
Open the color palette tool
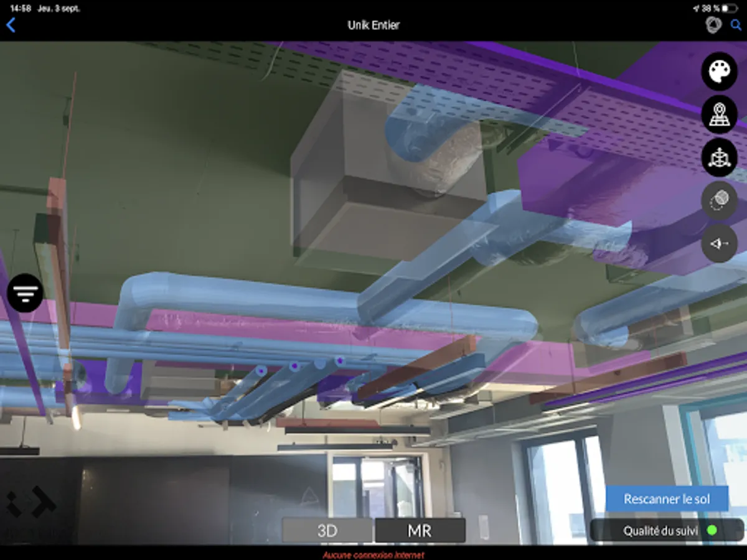(x=720, y=71)
